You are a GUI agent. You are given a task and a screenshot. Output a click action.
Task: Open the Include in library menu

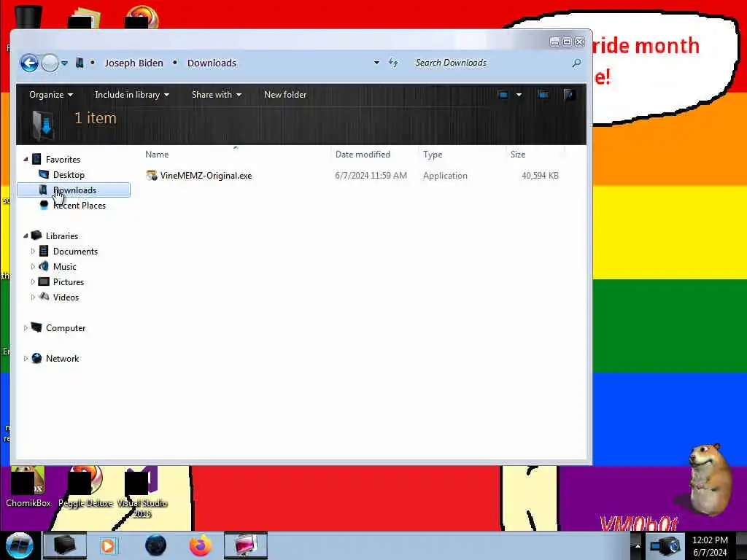pyautogui.click(x=132, y=95)
